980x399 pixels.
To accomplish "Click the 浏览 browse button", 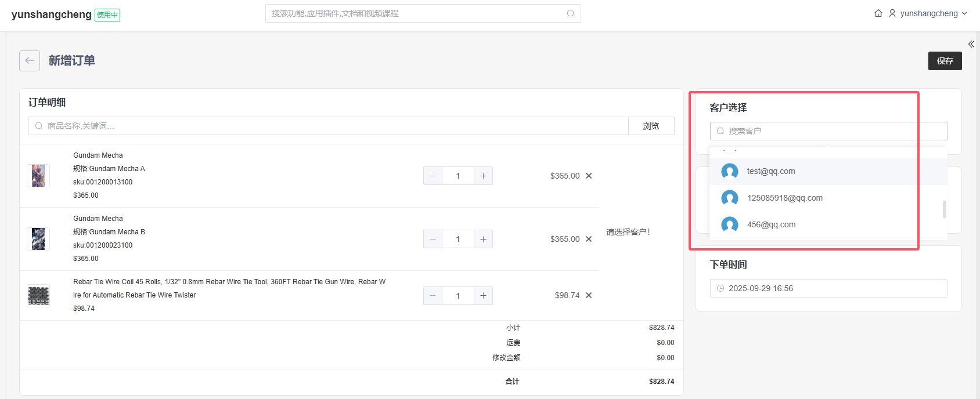I will (x=651, y=126).
